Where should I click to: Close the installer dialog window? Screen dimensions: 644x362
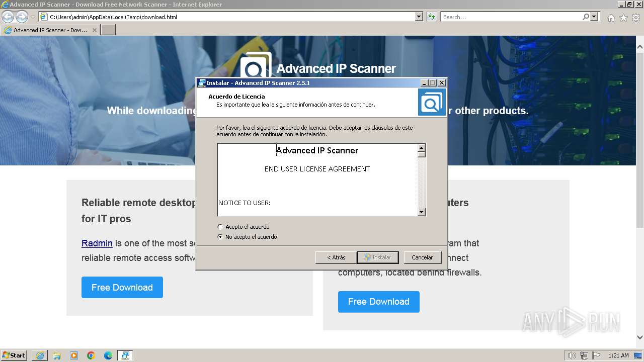pos(442,83)
